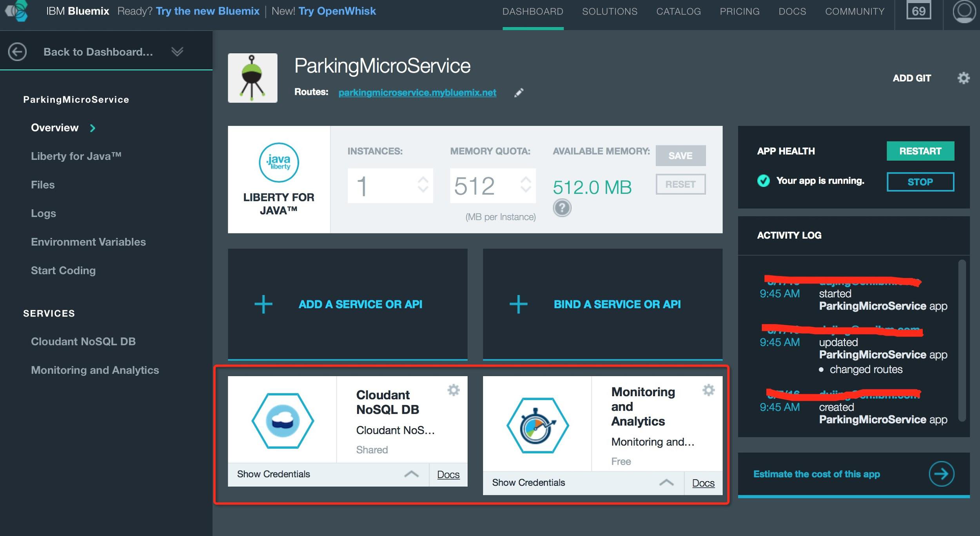Click the edit routes pencil icon
Screen dimensions: 980x536
(519, 92)
